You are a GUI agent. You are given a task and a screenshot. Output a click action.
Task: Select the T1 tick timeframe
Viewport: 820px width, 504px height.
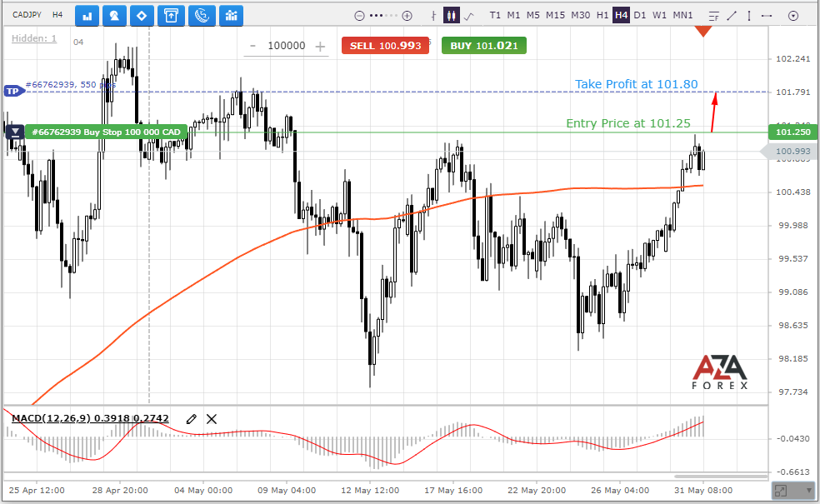(x=495, y=15)
